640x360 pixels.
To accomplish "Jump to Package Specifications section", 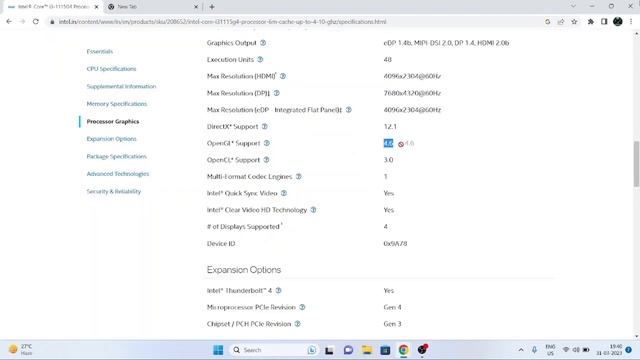I will click(x=116, y=156).
